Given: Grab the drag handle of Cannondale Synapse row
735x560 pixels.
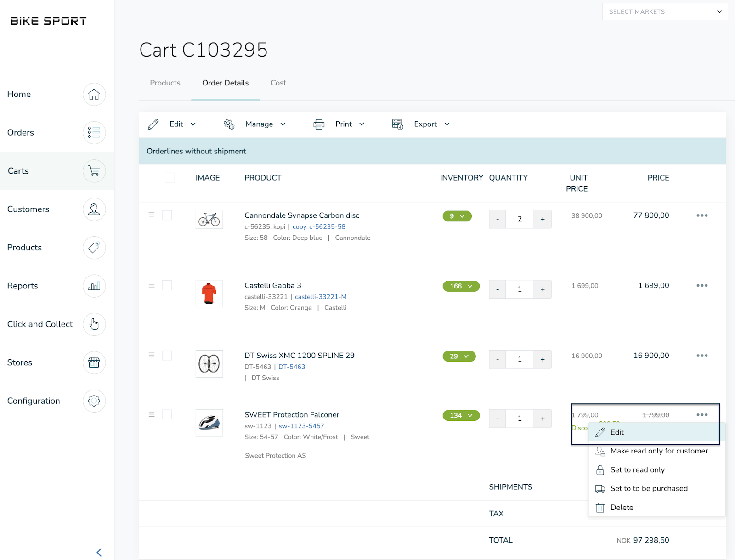Looking at the screenshot, I should coord(152,215).
